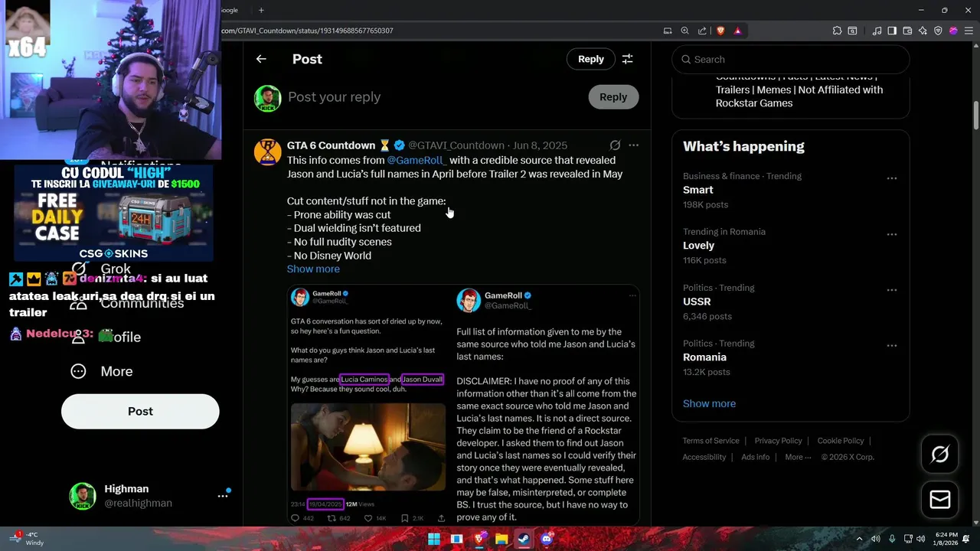The width and height of the screenshot is (980, 551).
Task: Open the Ads info footer link
Action: (x=756, y=457)
